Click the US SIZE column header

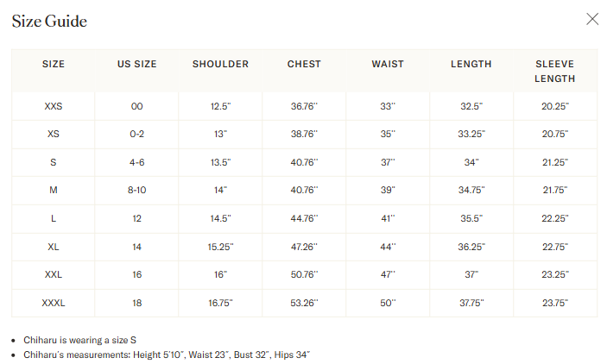136,64
